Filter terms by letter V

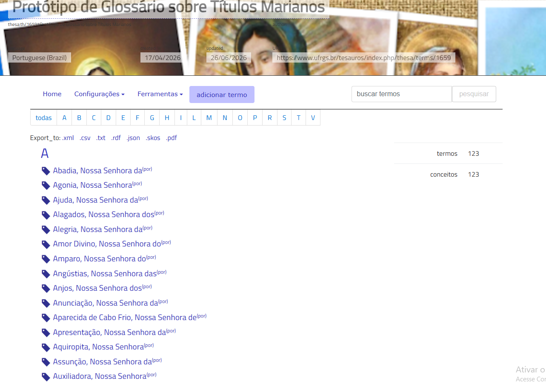point(313,118)
